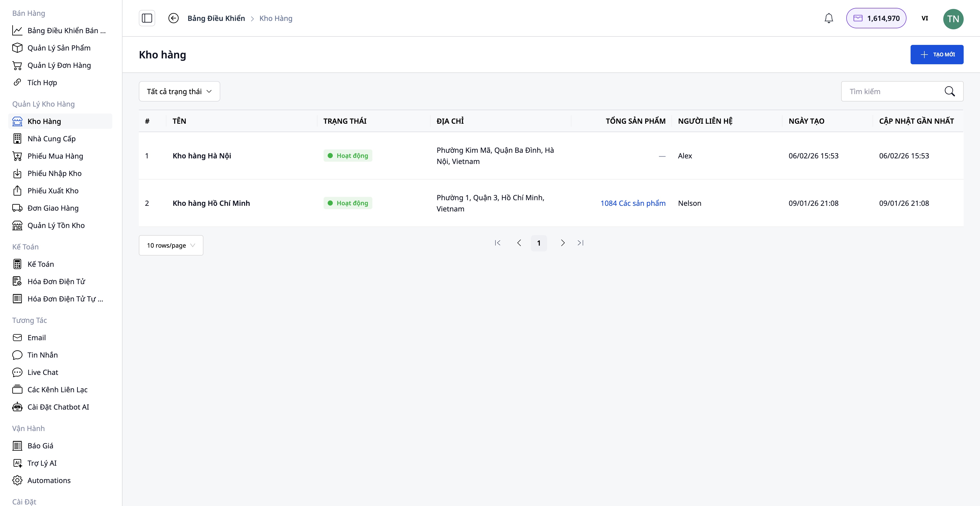Open the VI language selector
Screen dimensions: 980x506
coord(925,18)
